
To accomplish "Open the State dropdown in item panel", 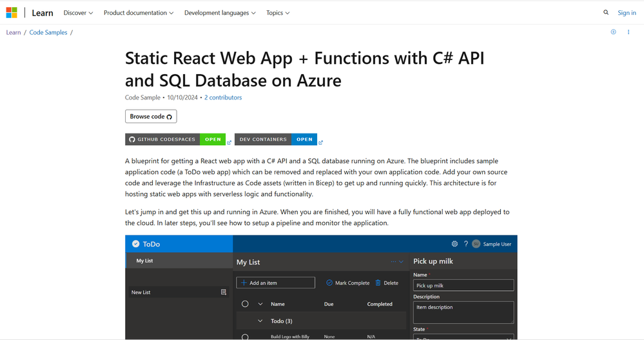I will (463, 337).
